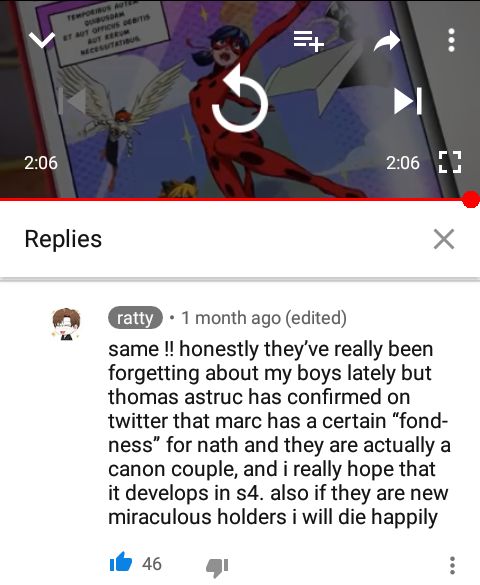This screenshot has height=585, width=480.
Task: Go to the previous video
Action: coord(72,101)
